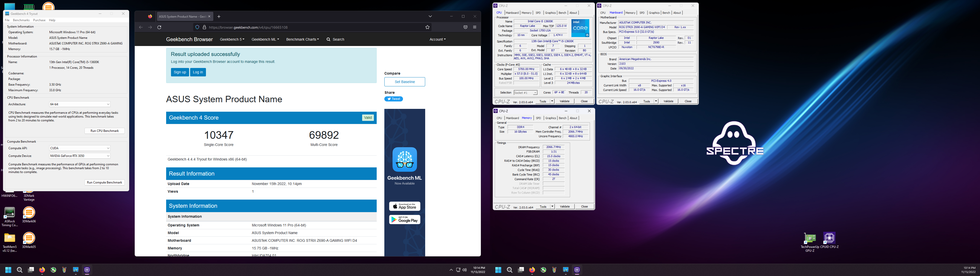The width and height of the screenshot is (980, 276).
Task: Expand the Benchmark Charts navbar dropdown
Action: (302, 39)
